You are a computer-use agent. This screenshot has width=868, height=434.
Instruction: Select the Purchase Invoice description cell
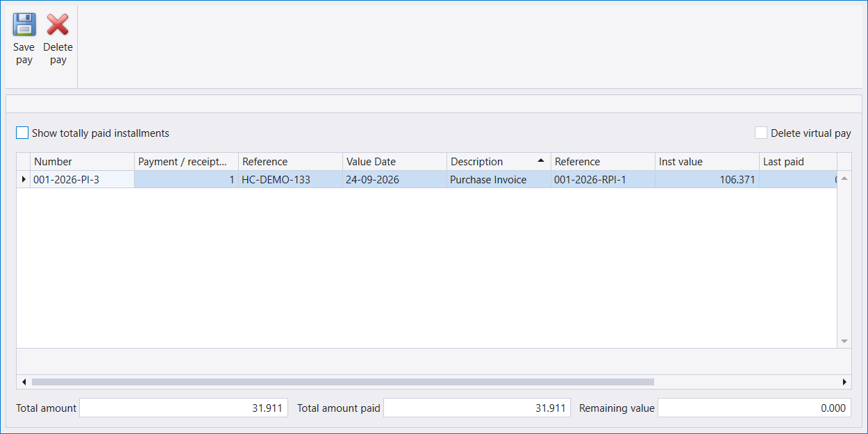(x=499, y=180)
